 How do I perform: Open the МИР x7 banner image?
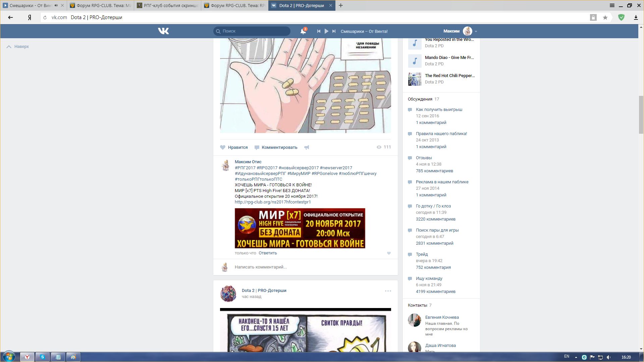pyautogui.click(x=300, y=228)
